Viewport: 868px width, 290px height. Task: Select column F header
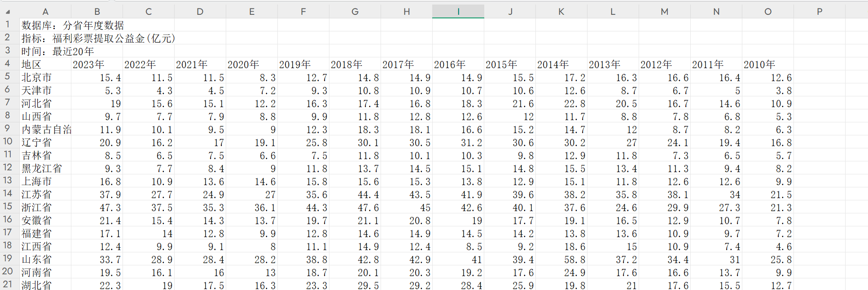(x=303, y=12)
